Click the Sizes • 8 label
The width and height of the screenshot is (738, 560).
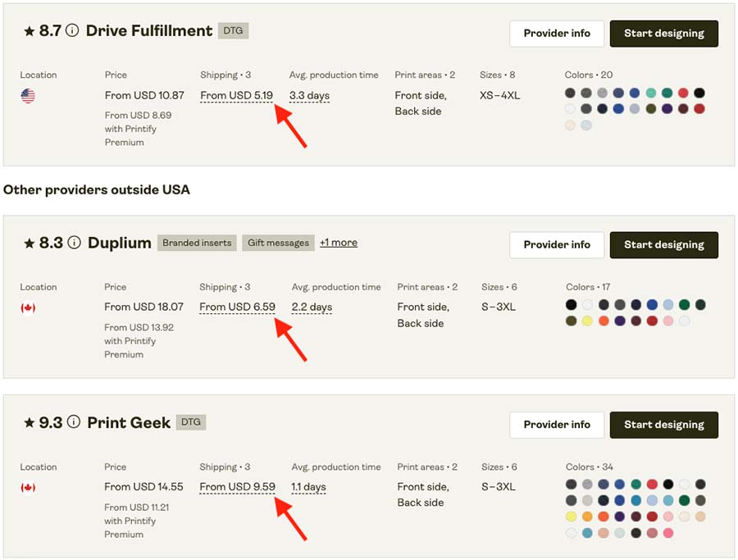(497, 75)
